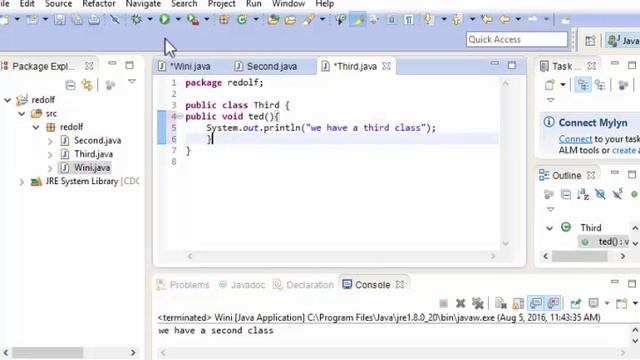The height and width of the screenshot is (360, 640).
Task: Toggle alphabetical Sort in Outline
Action: pos(583,194)
